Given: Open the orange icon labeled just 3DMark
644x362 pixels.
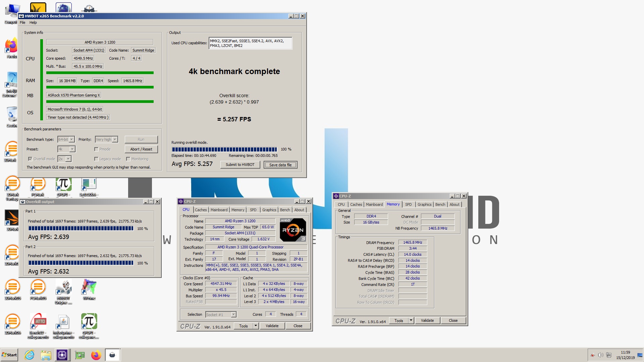Looking at the screenshot, I should (x=11, y=152).
